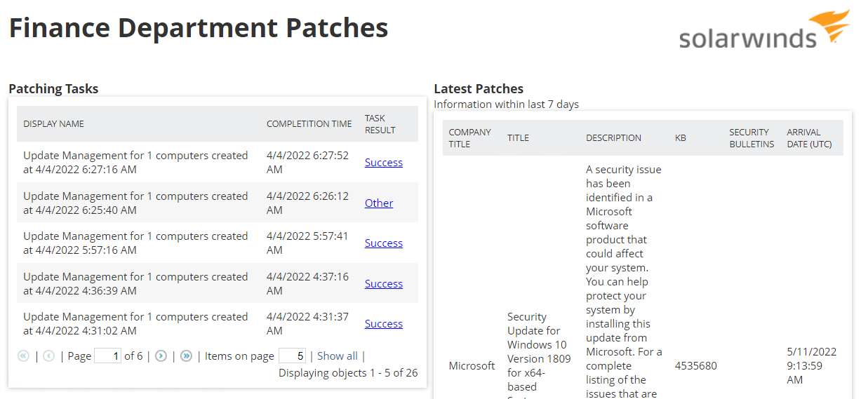This screenshot has width=868, height=399.
Task: Click the previous page arrow icon
Action: (48, 356)
